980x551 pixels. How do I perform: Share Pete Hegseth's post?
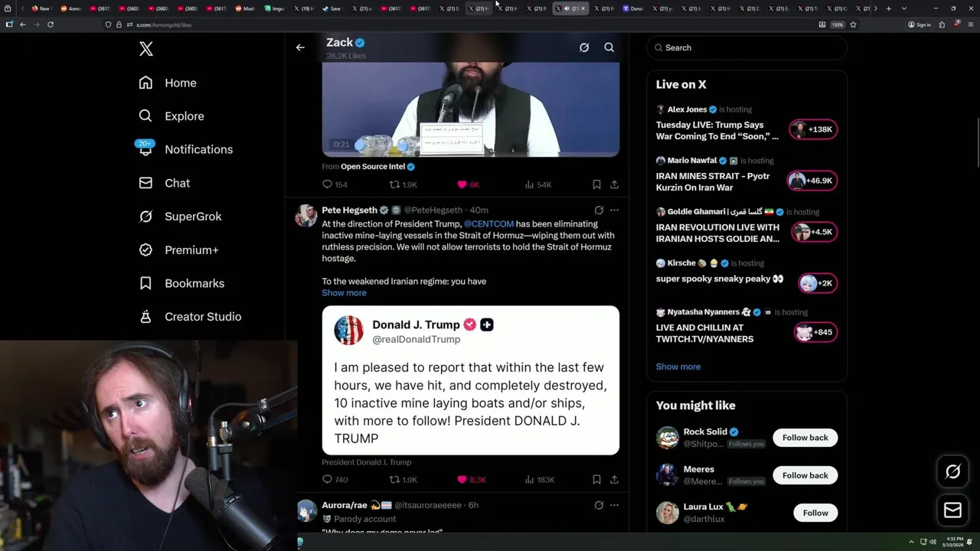(614, 480)
